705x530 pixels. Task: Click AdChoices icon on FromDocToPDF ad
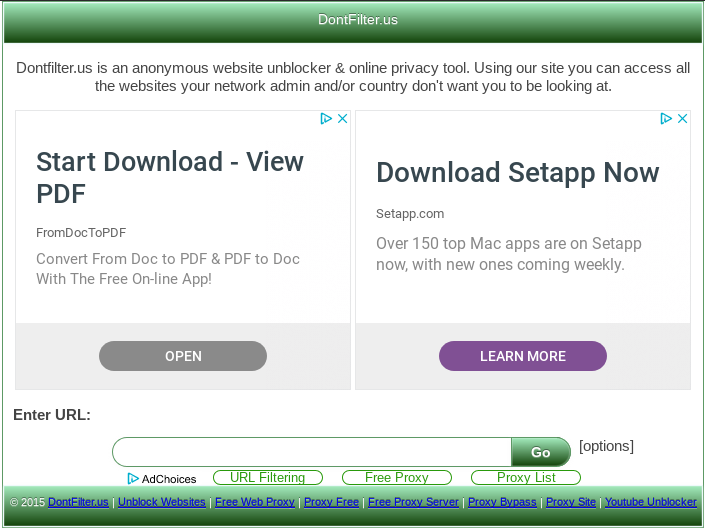click(326, 119)
